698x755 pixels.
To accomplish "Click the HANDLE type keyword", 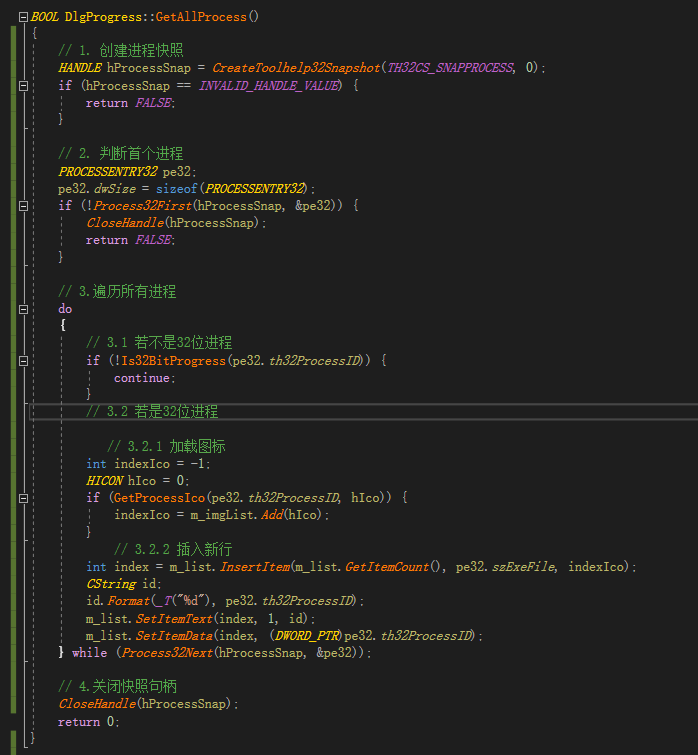I will [80, 68].
